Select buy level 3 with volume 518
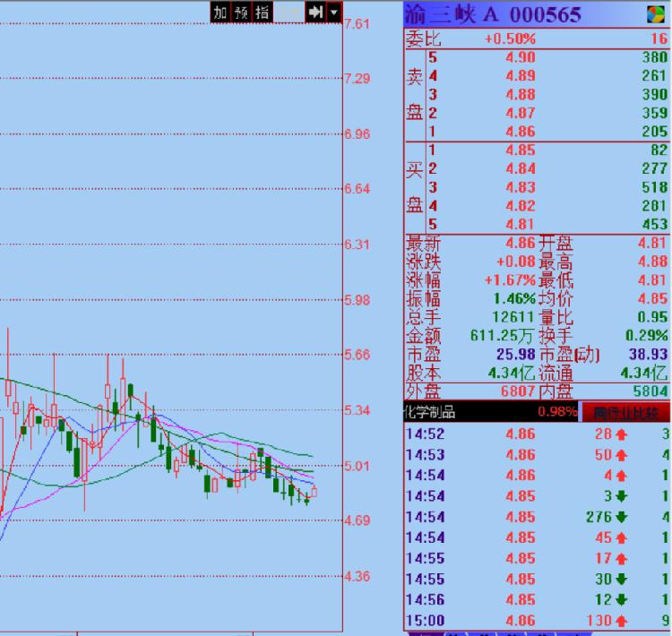Screen dimensions: 672x636 tap(538, 187)
